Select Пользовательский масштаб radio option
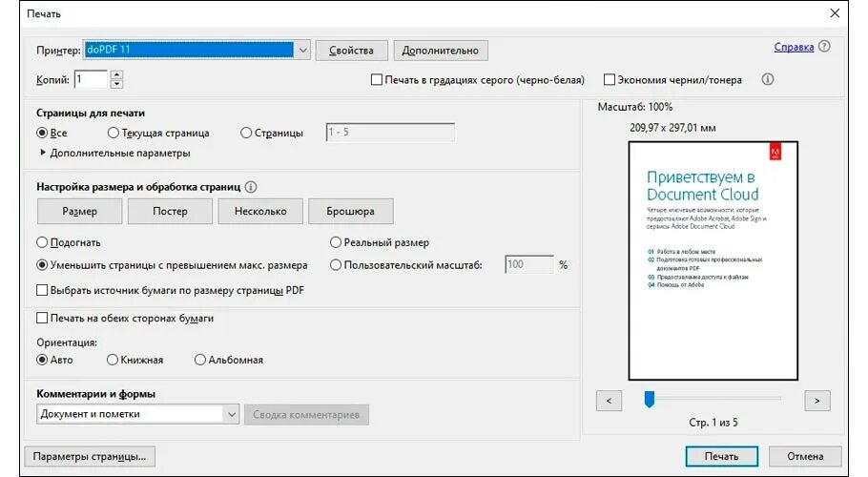Image resolution: width=868 pixels, height=477 pixels. (336, 265)
